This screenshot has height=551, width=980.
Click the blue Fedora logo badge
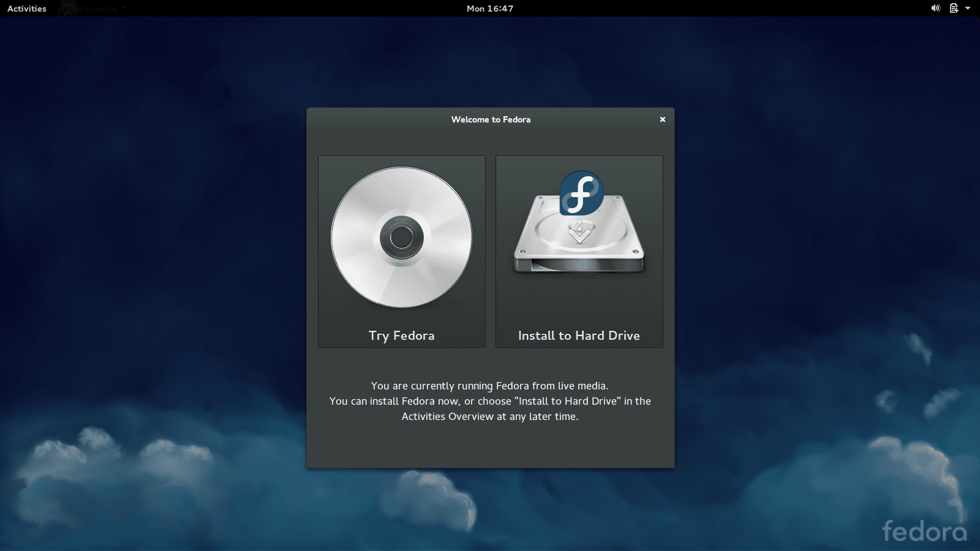point(581,193)
